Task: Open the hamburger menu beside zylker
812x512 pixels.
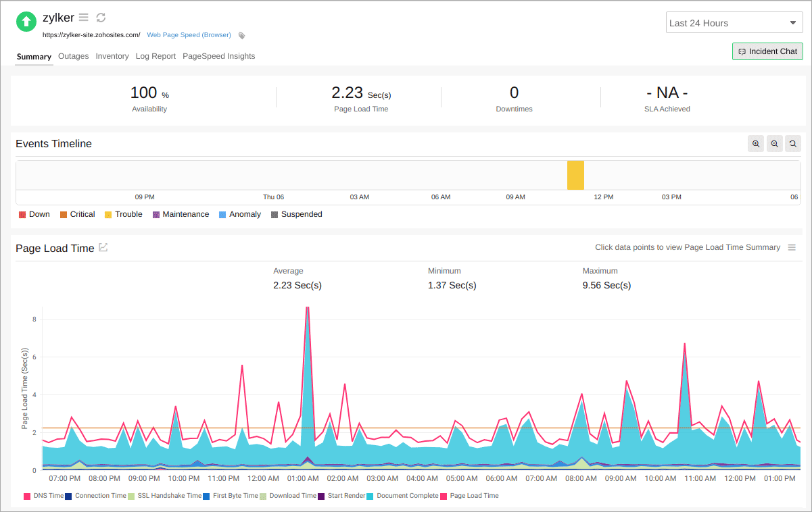Action: 84,18
